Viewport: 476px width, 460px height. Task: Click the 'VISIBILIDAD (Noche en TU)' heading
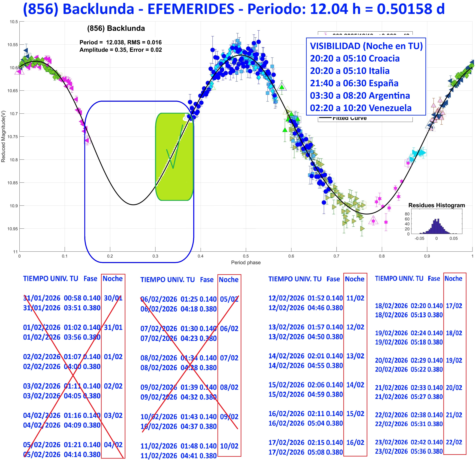pos(366,46)
